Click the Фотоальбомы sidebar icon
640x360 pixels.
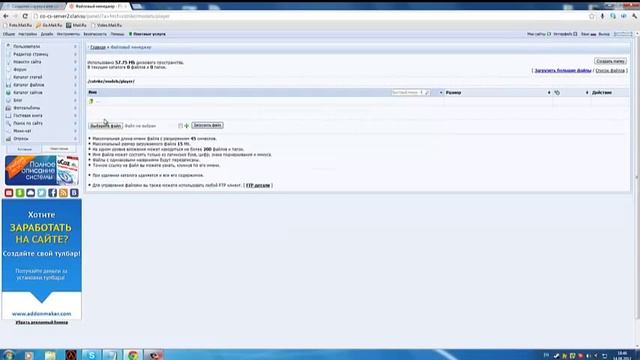coord(8,108)
